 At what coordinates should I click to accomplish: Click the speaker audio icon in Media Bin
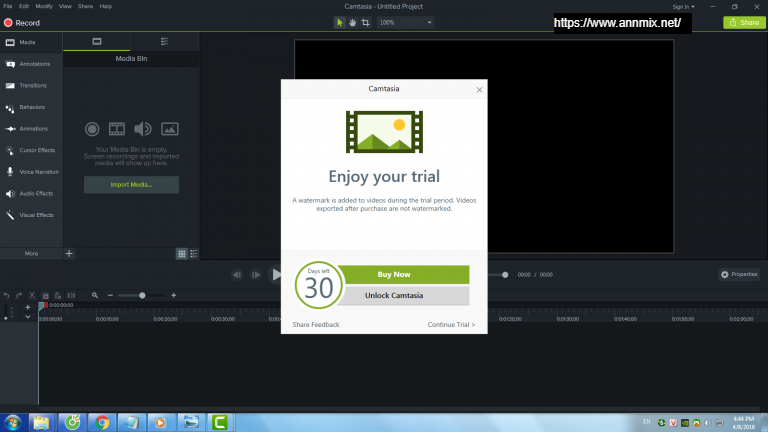(x=143, y=129)
